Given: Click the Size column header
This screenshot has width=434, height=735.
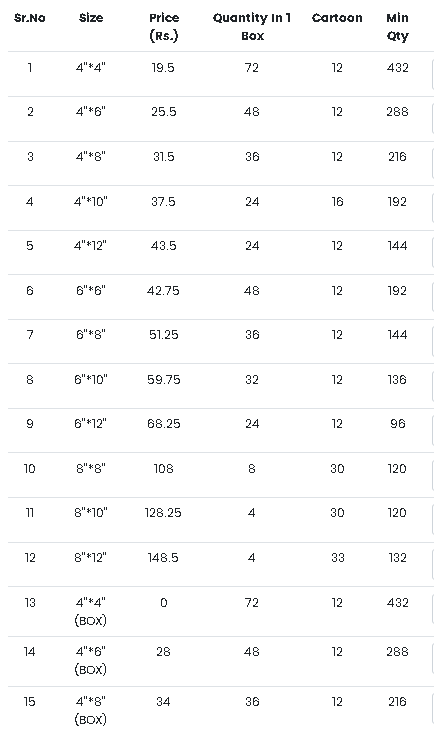Looking at the screenshot, I should click(91, 18).
